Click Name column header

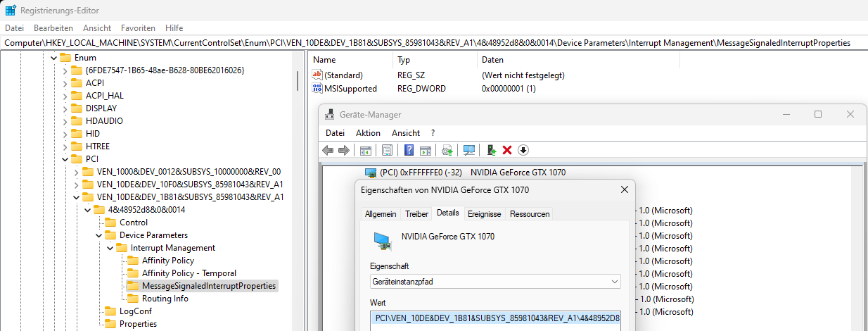pyautogui.click(x=350, y=61)
